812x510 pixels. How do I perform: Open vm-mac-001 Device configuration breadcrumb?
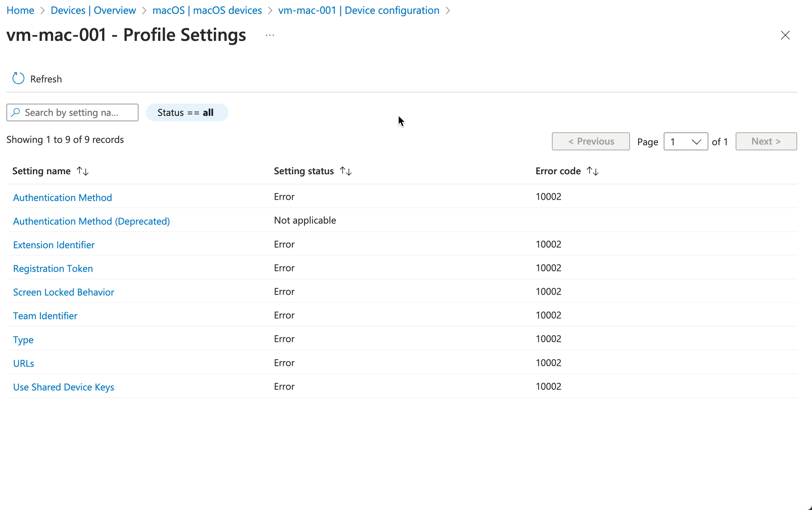[x=359, y=10]
